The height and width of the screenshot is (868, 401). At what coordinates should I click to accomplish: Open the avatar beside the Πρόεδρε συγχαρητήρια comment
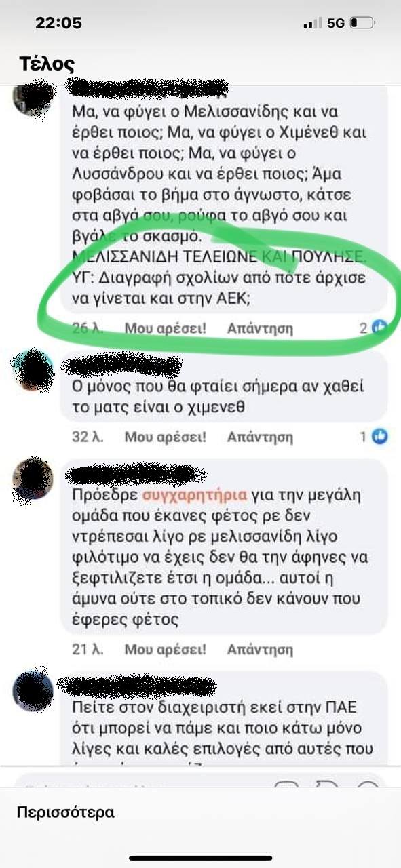[32, 479]
